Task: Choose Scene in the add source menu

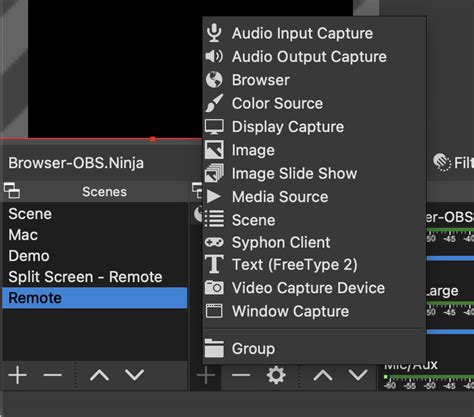Action: pos(314,220)
